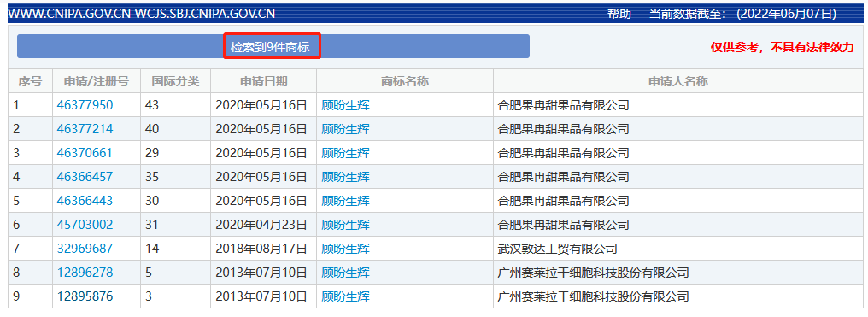Open registration number 45703002

point(85,225)
